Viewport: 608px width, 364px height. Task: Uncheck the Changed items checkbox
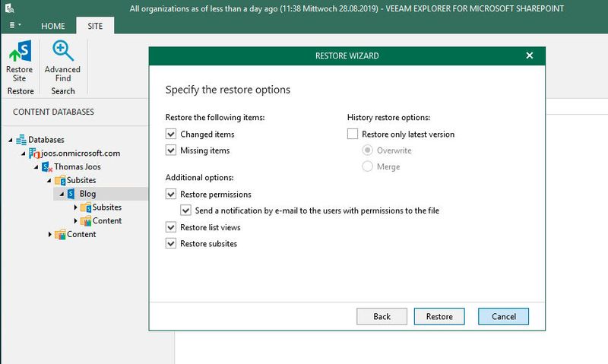coord(171,135)
